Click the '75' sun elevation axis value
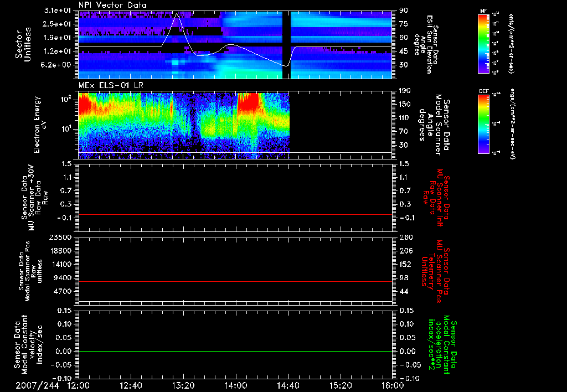567x392 pixels. pyautogui.click(x=404, y=24)
